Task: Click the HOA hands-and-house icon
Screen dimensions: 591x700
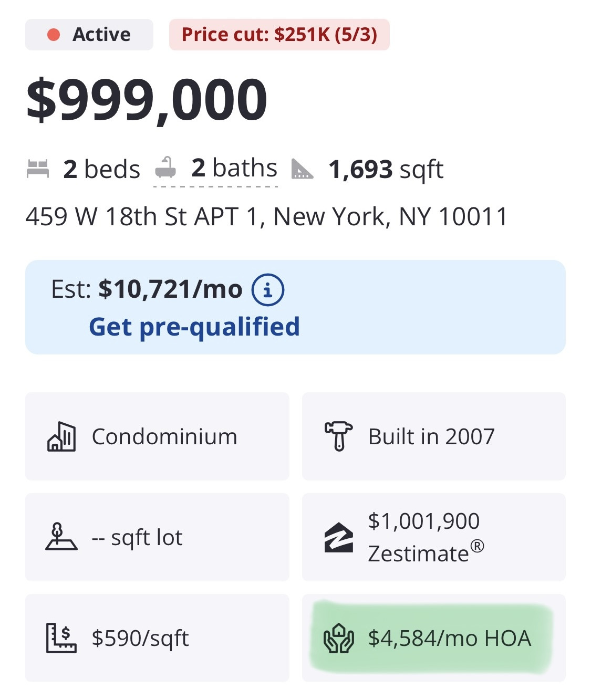Action: click(338, 638)
